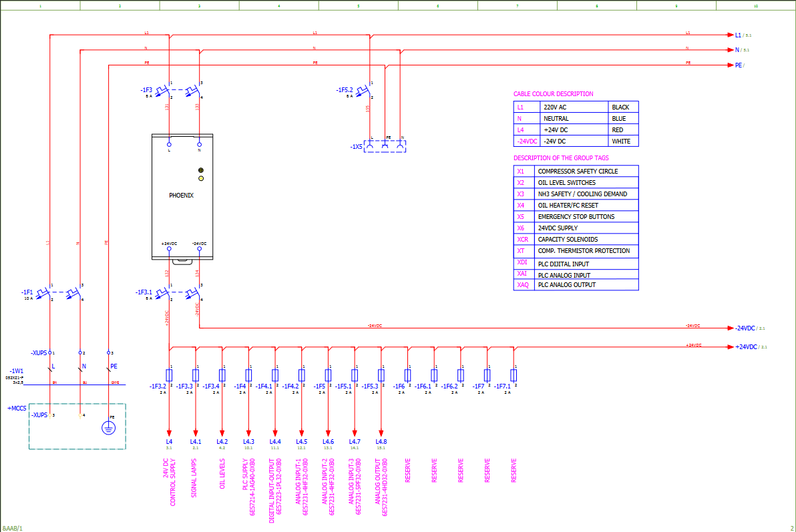Click the -1W1 cable designation
The image size is (796, 532).
(x=16, y=371)
